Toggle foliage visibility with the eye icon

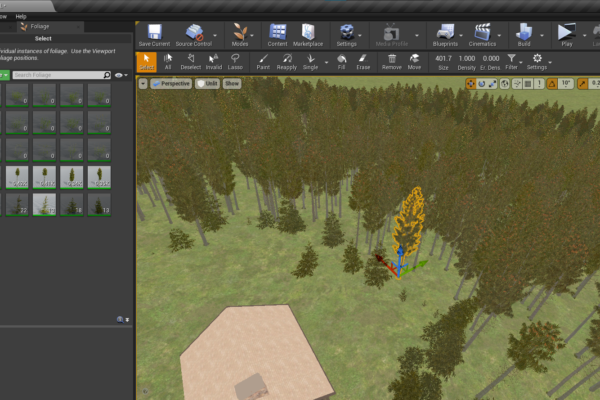pos(119,75)
